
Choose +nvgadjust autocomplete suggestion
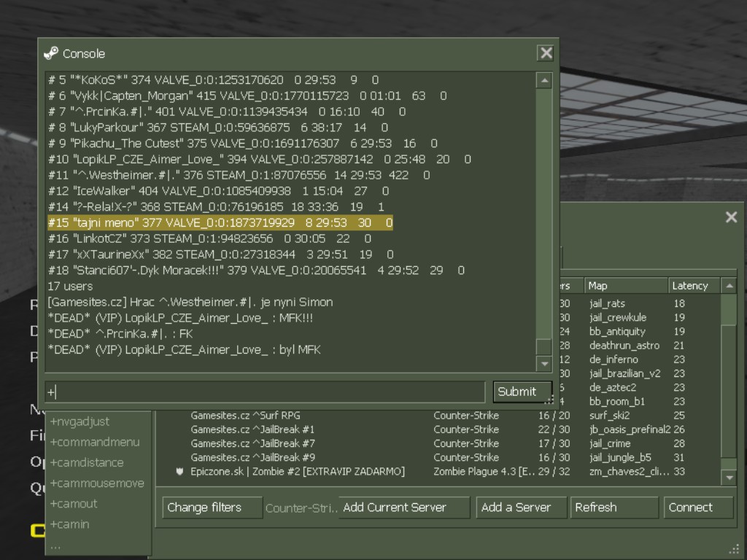click(x=98, y=421)
